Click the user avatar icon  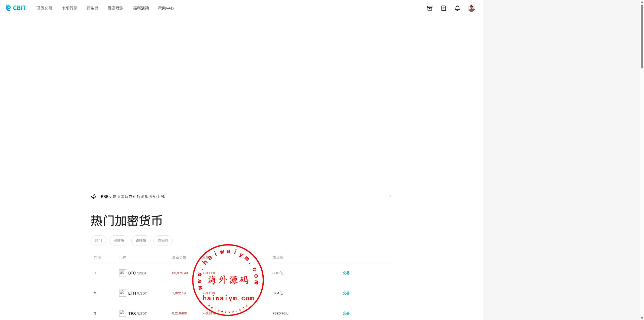471,8
